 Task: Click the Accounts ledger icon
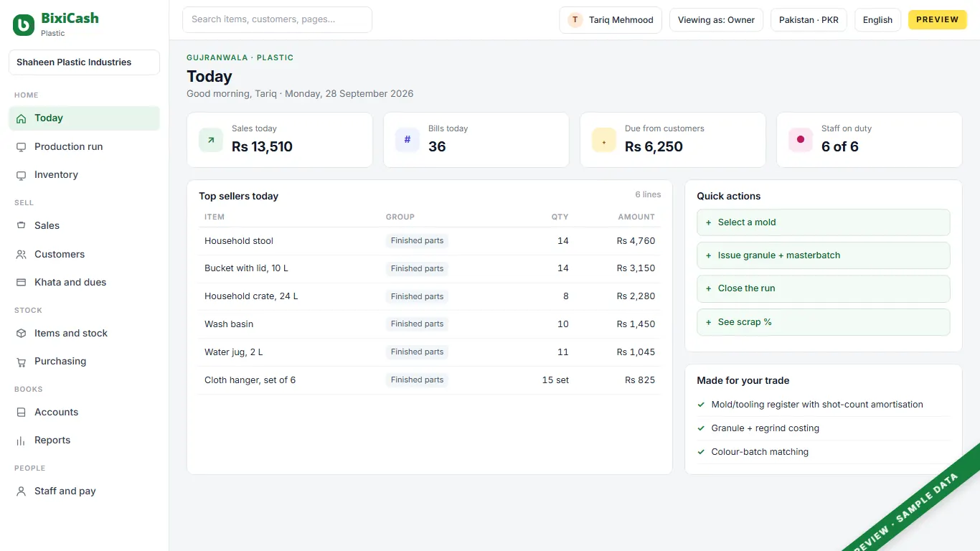click(x=21, y=413)
